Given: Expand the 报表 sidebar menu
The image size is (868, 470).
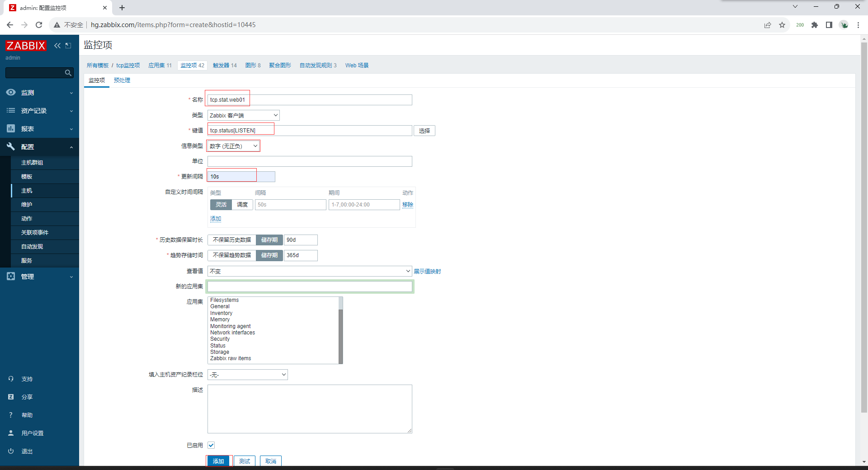Looking at the screenshot, I should click(x=39, y=128).
